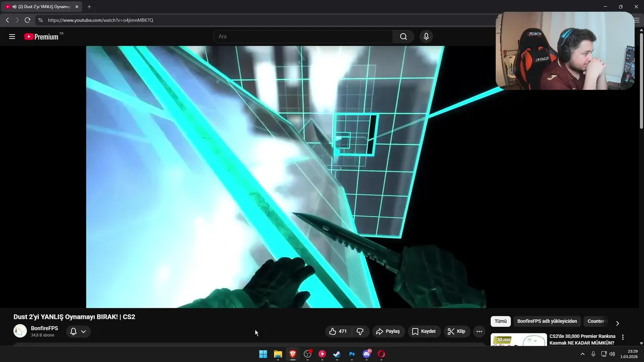The image size is (644, 362).
Task: Click Paylaş share button
Action: click(387, 331)
